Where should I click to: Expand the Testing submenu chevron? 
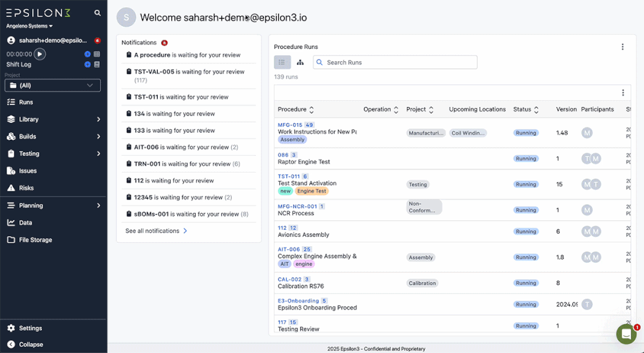click(99, 154)
